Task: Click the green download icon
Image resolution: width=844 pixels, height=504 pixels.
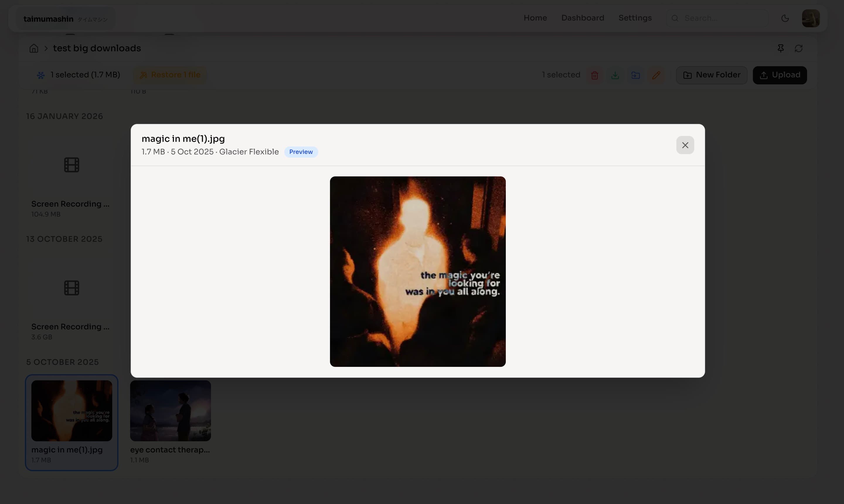Action: (x=615, y=75)
